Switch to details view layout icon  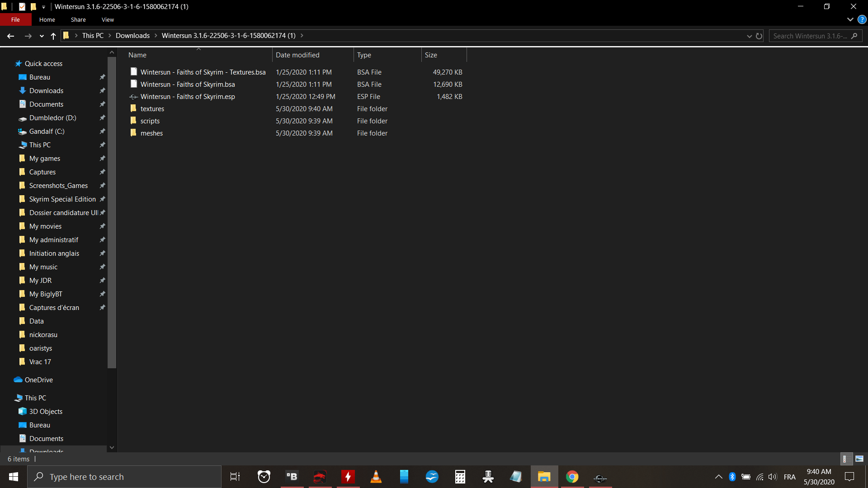846,459
